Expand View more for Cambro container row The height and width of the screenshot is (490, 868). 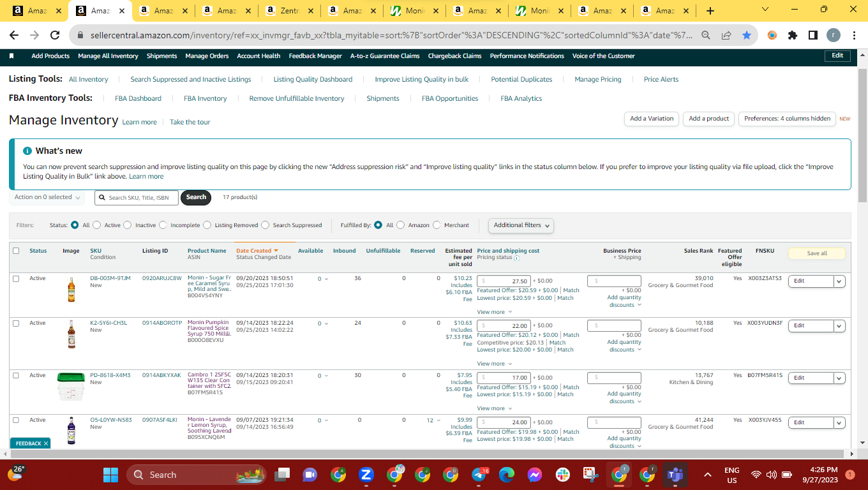[x=494, y=408]
